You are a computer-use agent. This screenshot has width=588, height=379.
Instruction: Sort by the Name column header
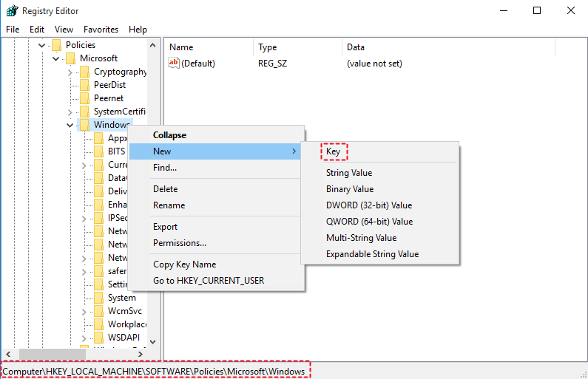click(209, 47)
